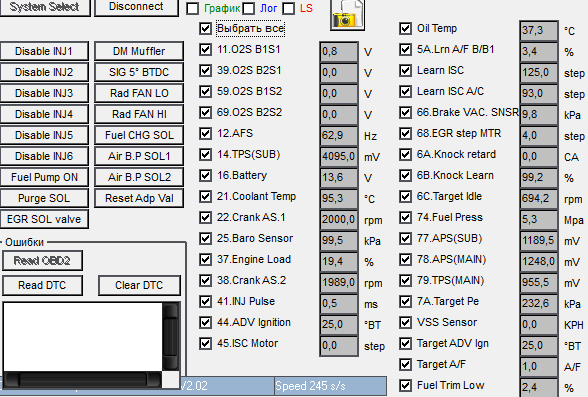Uncheck the 45.ISC Motor checkbox
Viewport: 588px width, 397px height.
point(205,343)
